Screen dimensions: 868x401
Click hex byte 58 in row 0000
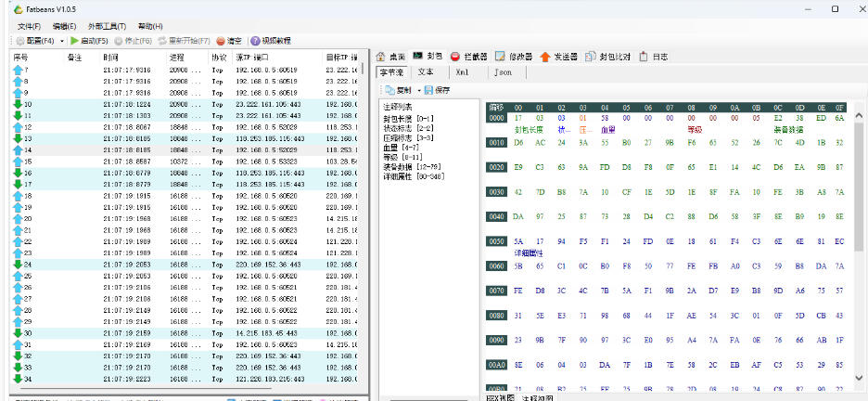(x=605, y=118)
